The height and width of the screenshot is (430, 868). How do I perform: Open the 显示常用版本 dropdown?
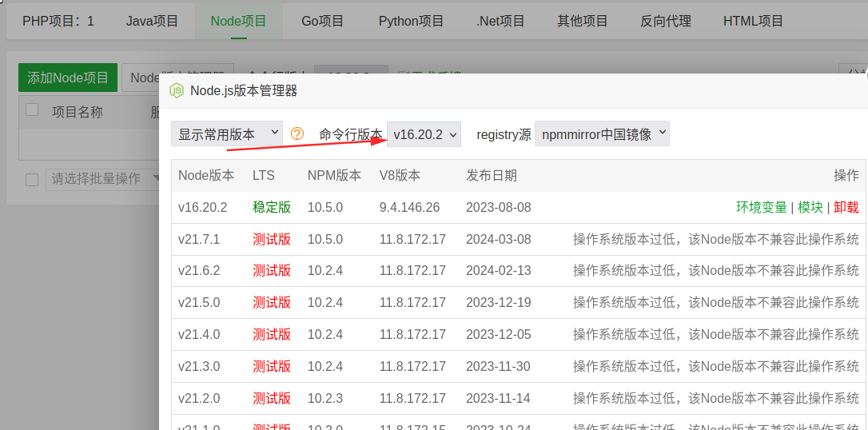[227, 134]
